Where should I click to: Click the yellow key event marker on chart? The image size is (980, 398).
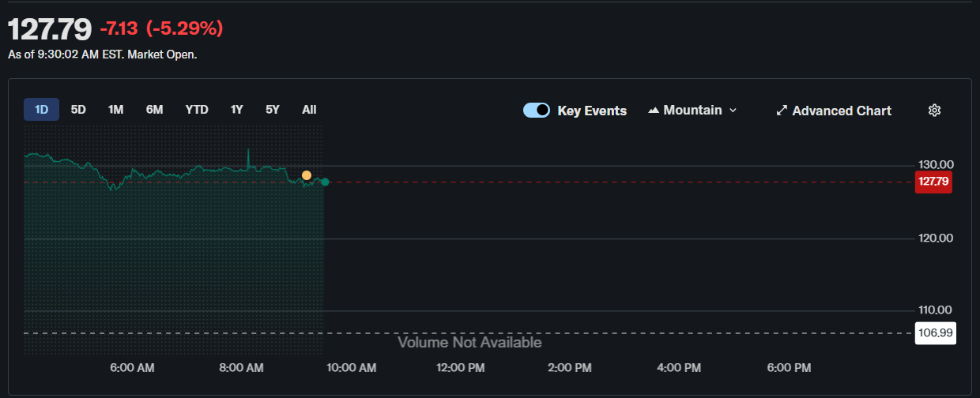point(307,175)
